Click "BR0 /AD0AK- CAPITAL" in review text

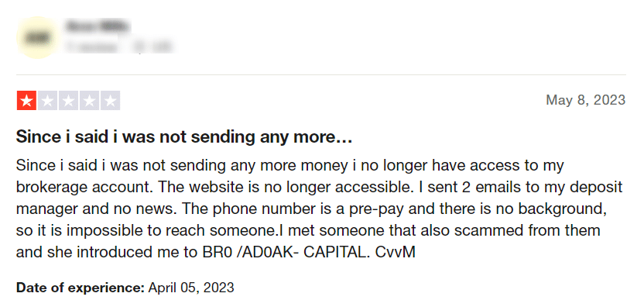click(x=283, y=252)
